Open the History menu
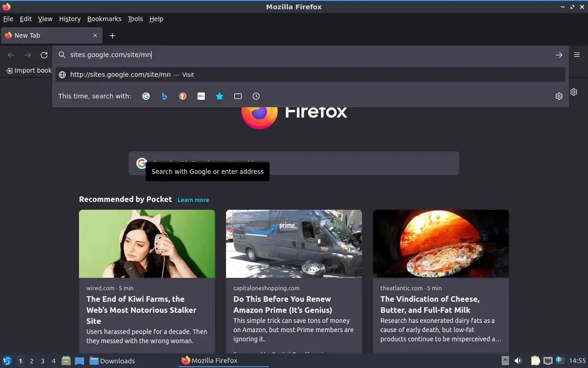Image resolution: width=588 pixels, height=368 pixels. tap(70, 19)
